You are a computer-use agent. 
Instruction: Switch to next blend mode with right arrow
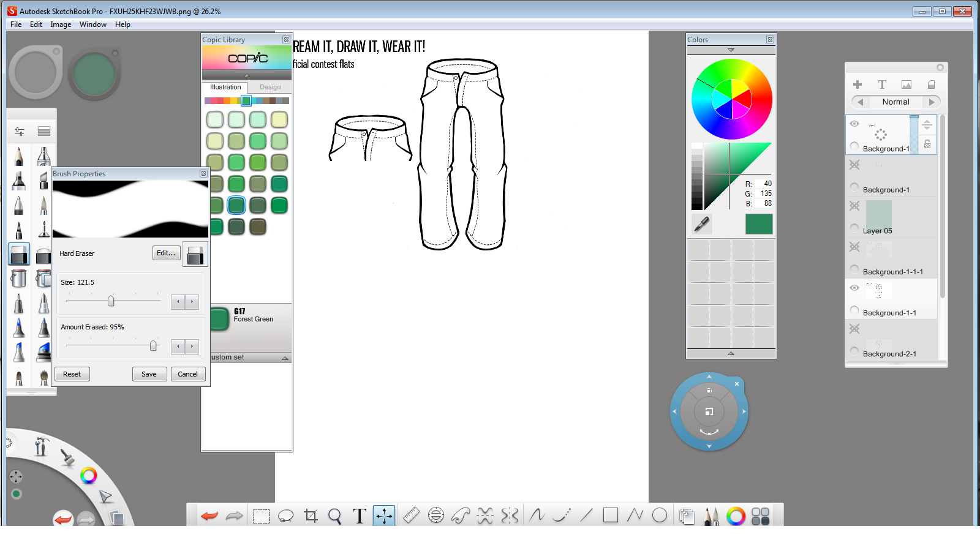point(932,102)
